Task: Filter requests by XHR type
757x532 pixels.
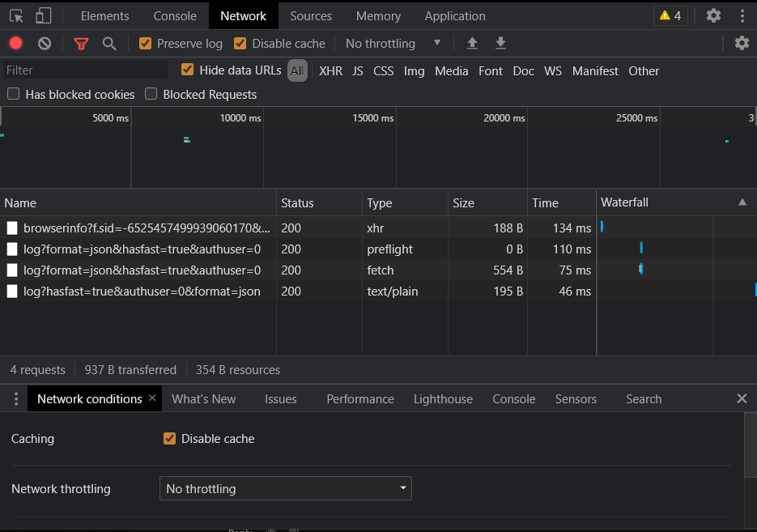Action: pyautogui.click(x=330, y=70)
